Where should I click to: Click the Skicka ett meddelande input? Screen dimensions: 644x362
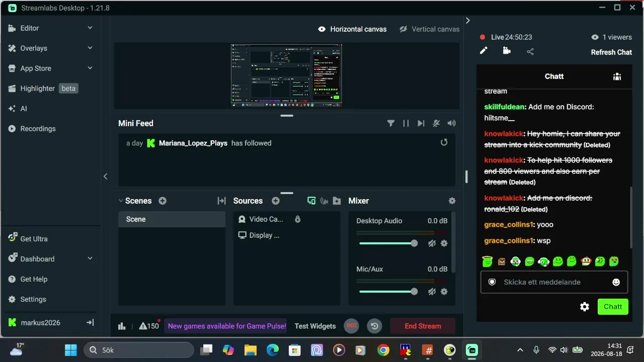554,282
